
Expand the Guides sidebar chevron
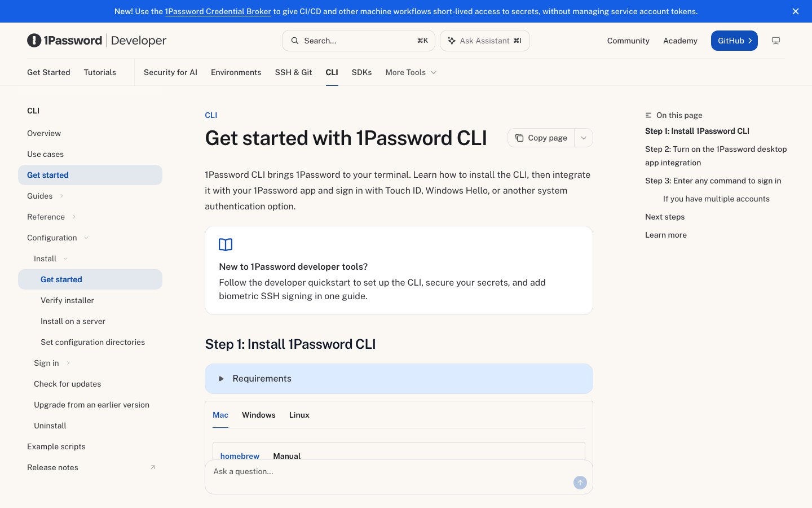click(61, 196)
